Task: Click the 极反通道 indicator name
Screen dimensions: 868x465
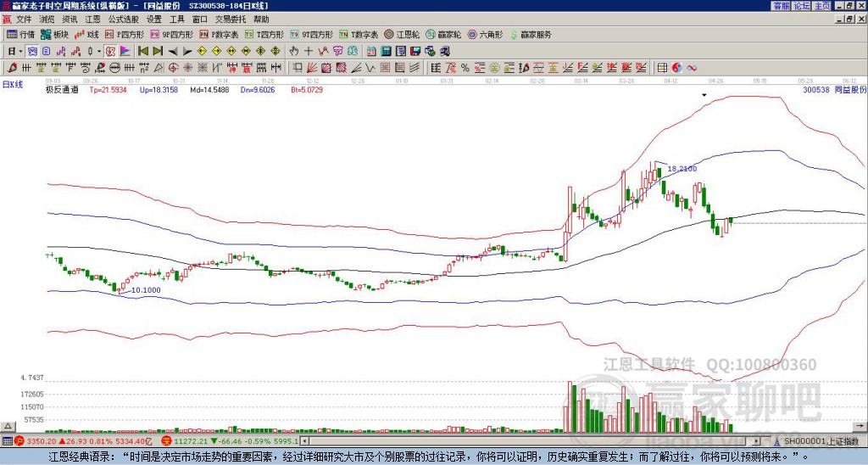Action: (x=61, y=90)
